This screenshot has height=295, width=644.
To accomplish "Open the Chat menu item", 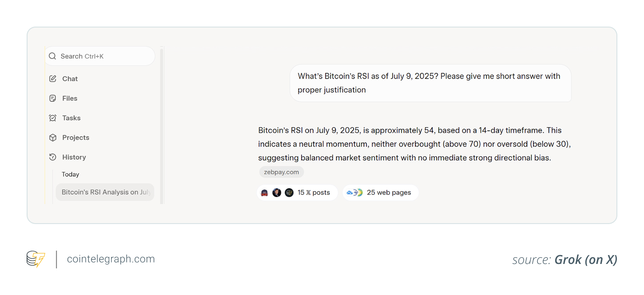I will click(x=70, y=79).
